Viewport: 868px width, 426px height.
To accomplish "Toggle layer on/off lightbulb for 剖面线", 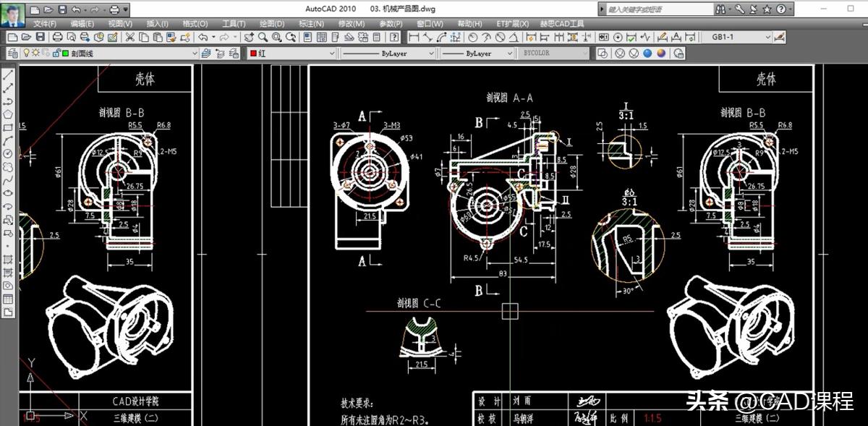I will (25, 53).
